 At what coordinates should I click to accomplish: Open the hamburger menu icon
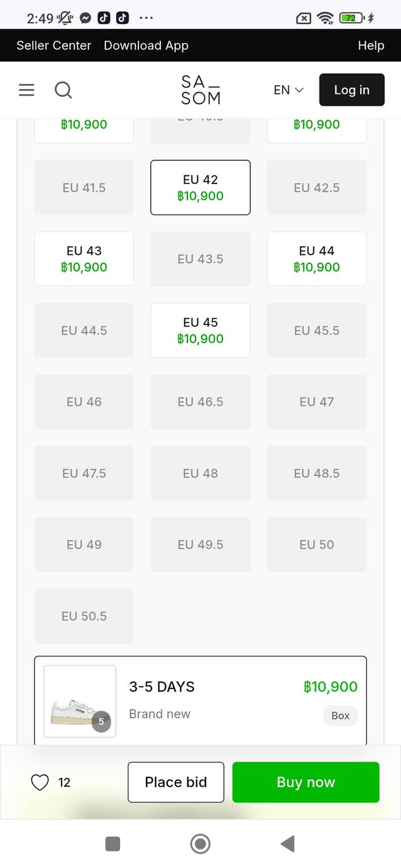click(26, 90)
